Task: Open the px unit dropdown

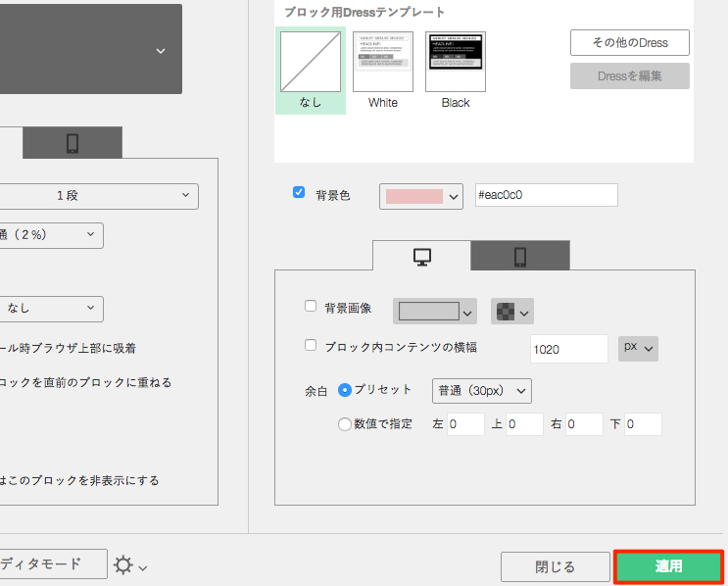Action: [x=638, y=349]
